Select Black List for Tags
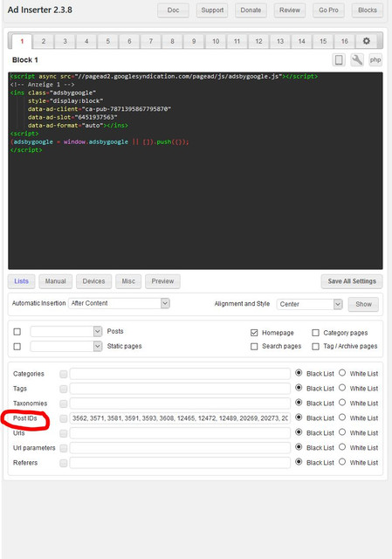The height and width of the screenshot is (559, 392). pyautogui.click(x=299, y=388)
